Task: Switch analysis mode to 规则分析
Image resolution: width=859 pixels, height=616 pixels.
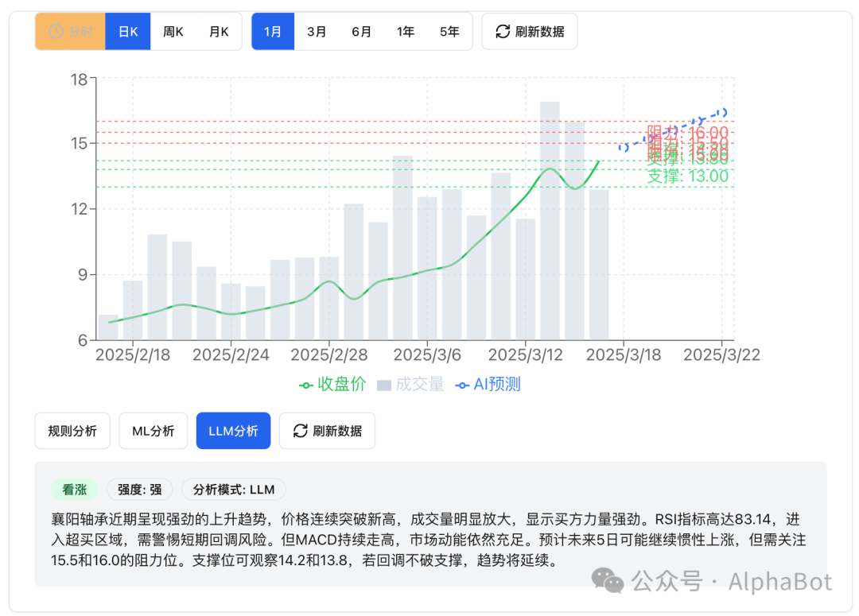Action: (72, 430)
